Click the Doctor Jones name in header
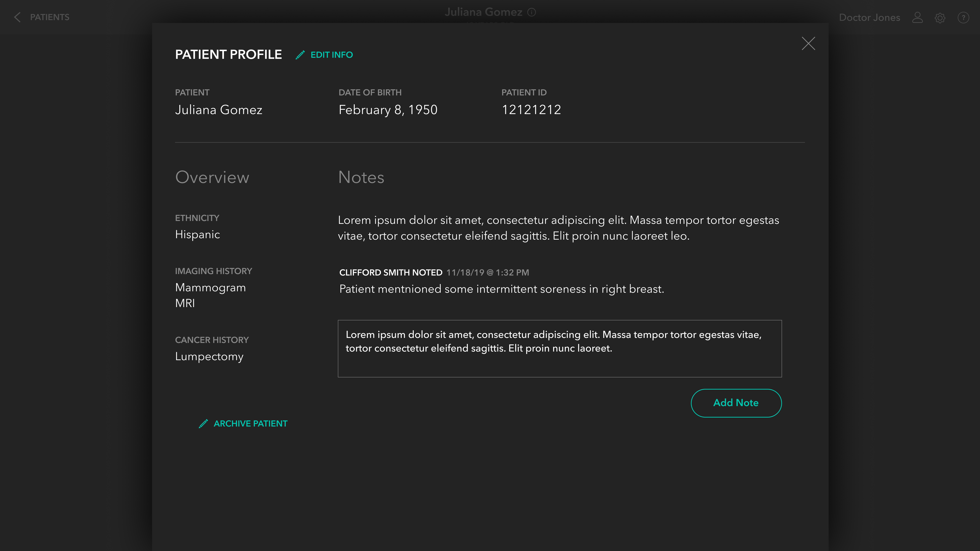The height and width of the screenshot is (551, 980). point(869,18)
